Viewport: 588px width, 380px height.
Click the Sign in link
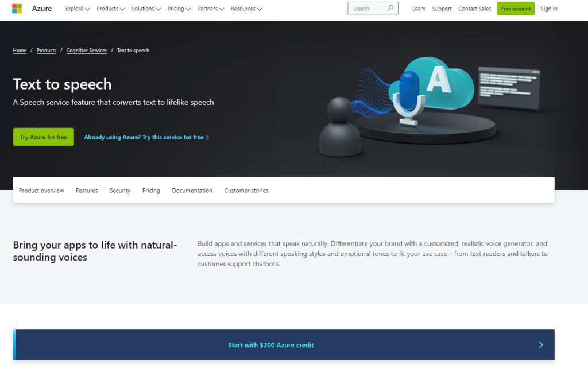coord(548,9)
